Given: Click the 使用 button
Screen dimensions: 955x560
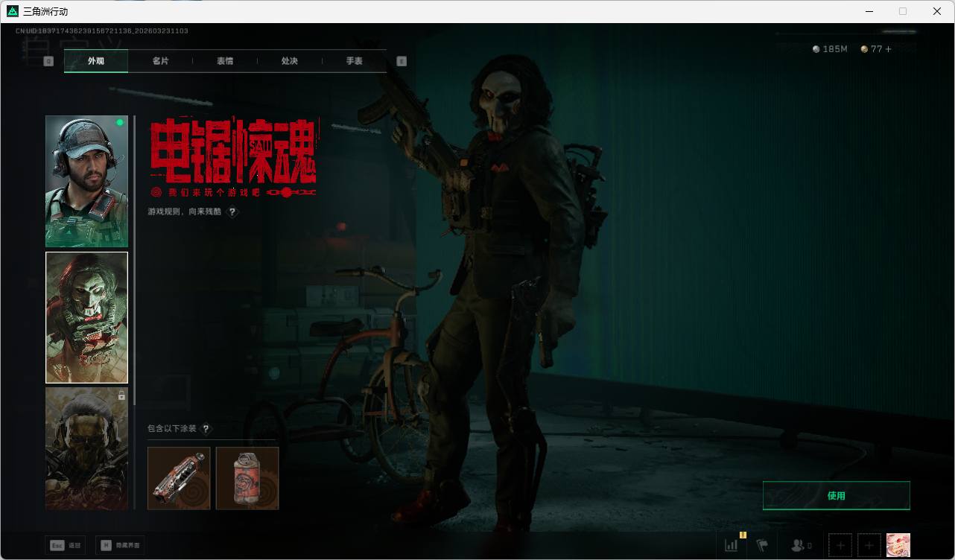Looking at the screenshot, I should [837, 496].
